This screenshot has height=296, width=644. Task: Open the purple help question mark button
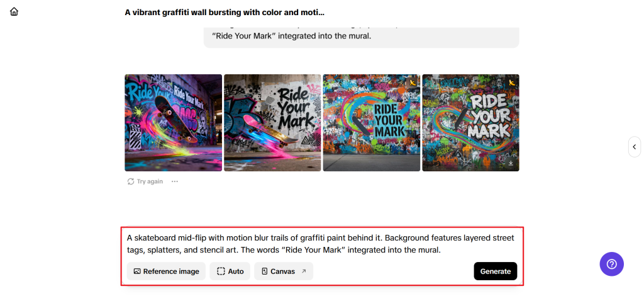pyautogui.click(x=611, y=264)
